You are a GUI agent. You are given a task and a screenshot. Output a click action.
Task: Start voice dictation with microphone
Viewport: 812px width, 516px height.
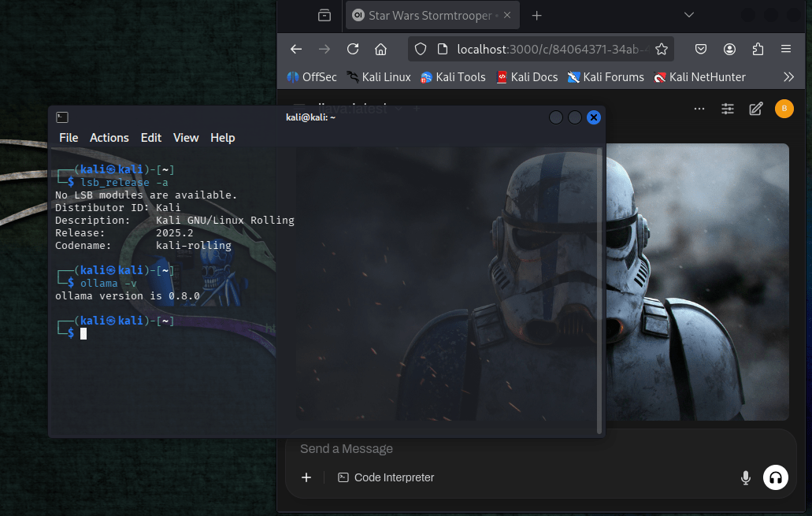(x=745, y=477)
